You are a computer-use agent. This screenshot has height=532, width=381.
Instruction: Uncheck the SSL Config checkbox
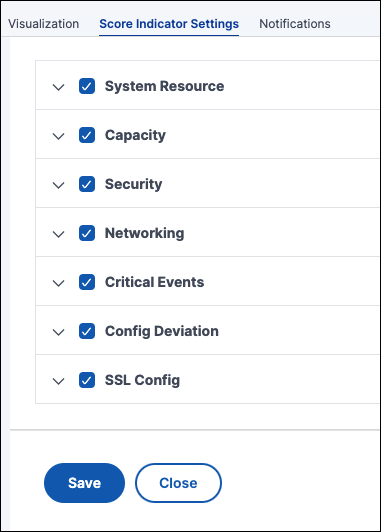pos(87,380)
